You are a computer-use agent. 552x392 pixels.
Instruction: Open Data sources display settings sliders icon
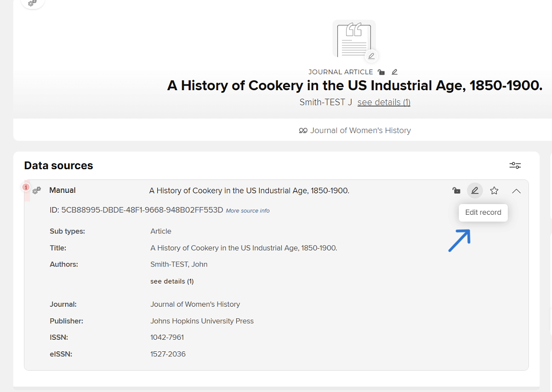coord(515,166)
